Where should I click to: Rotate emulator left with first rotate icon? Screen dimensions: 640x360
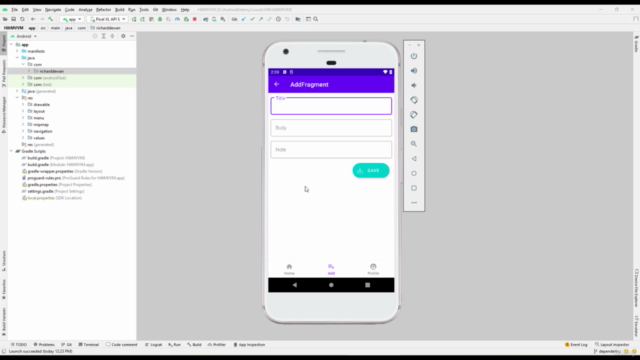click(x=414, y=100)
